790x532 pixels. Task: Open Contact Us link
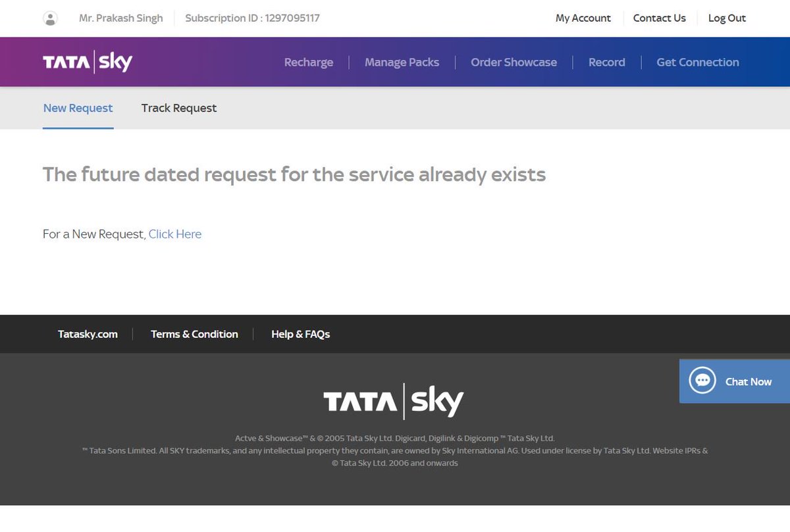pos(660,18)
